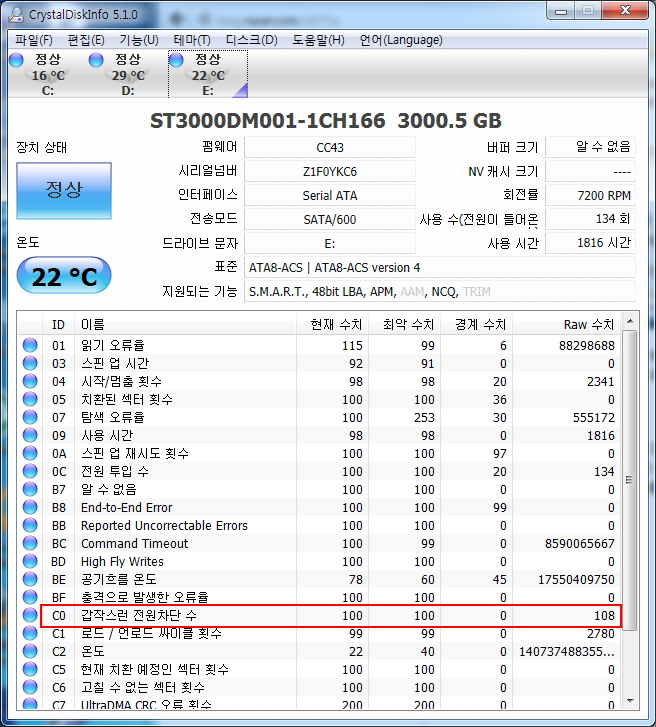Click the standard field ATA8-ACS version 4
This screenshot has height=727, width=656.
(x=439, y=268)
